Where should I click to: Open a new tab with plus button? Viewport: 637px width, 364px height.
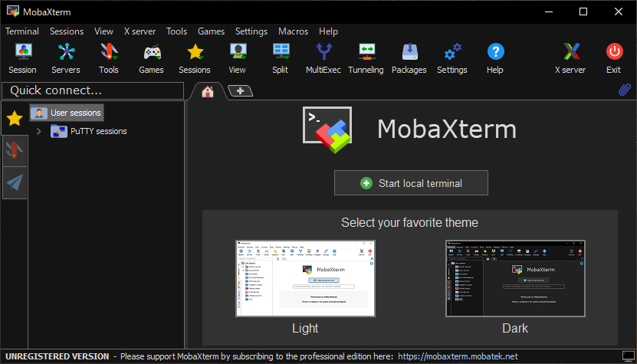(x=240, y=91)
